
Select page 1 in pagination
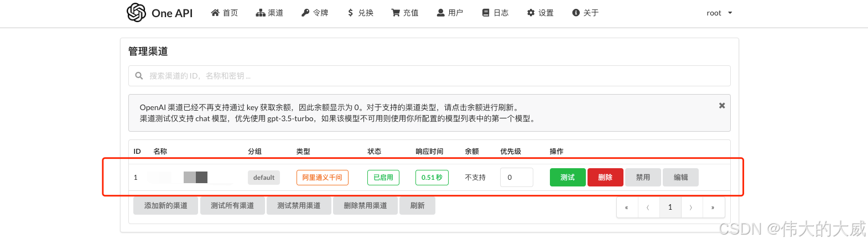(x=670, y=207)
